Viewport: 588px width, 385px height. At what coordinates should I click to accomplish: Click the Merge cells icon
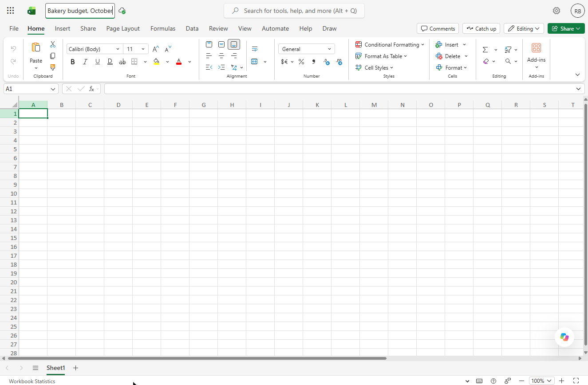tap(254, 62)
